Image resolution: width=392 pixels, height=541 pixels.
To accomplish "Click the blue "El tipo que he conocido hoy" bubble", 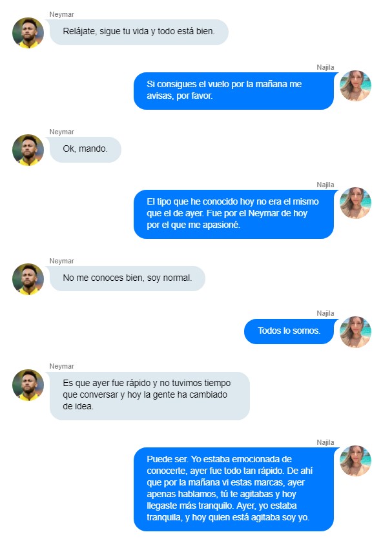I will 233,214.
